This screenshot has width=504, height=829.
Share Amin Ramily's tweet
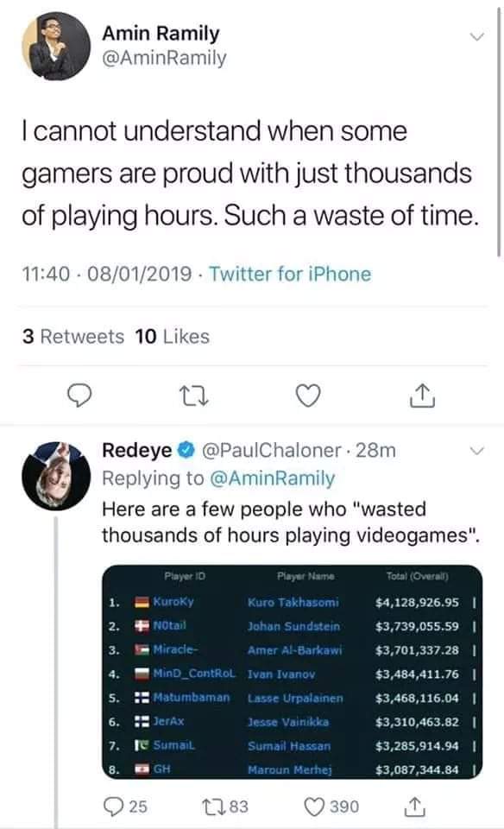423,395
